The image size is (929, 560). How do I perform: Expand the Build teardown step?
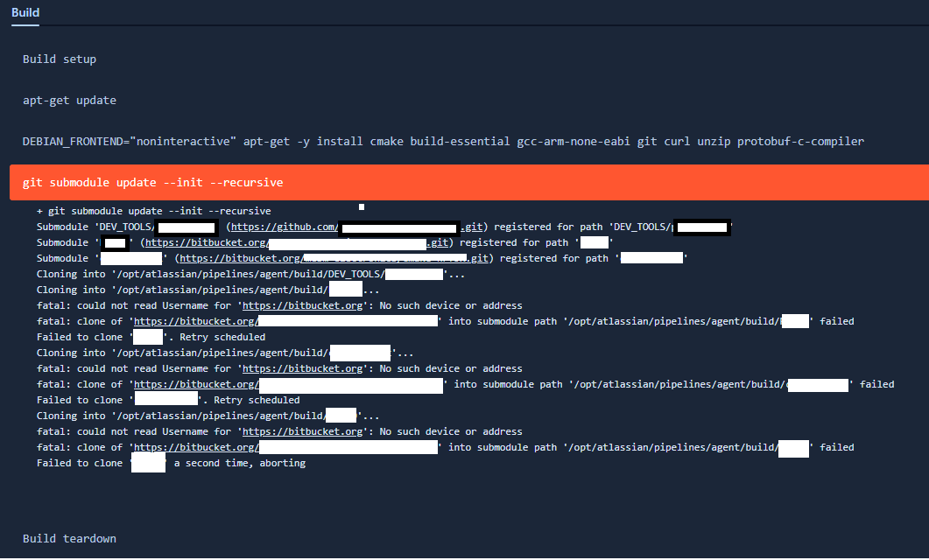[69, 539]
